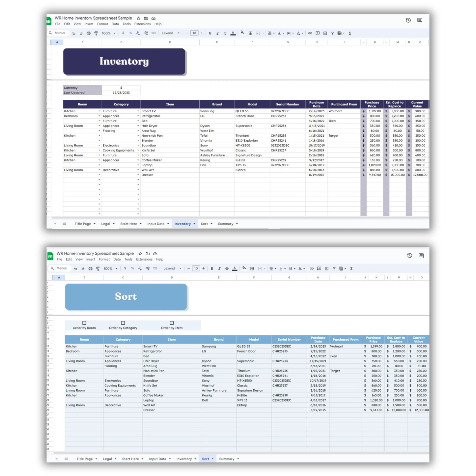The height and width of the screenshot is (476, 476).
Task: Click the print icon in the Sort window toolbar
Action: [90, 268]
